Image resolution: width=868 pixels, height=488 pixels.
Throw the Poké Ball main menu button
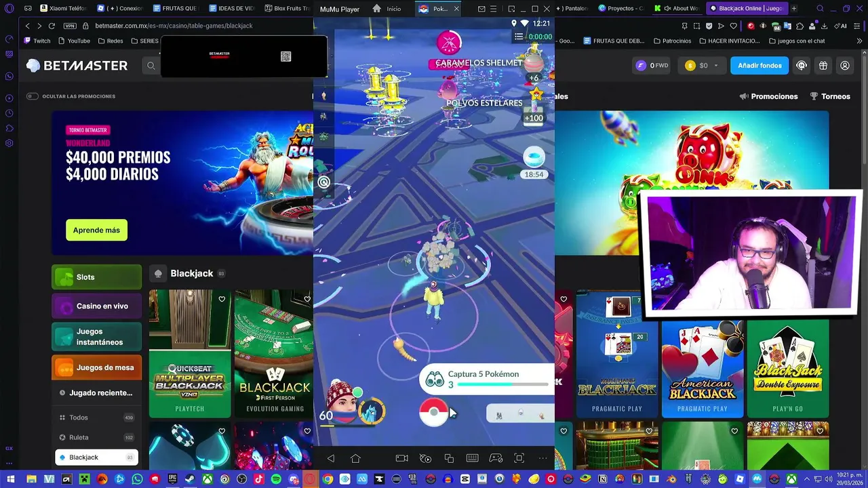[x=434, y=412]
